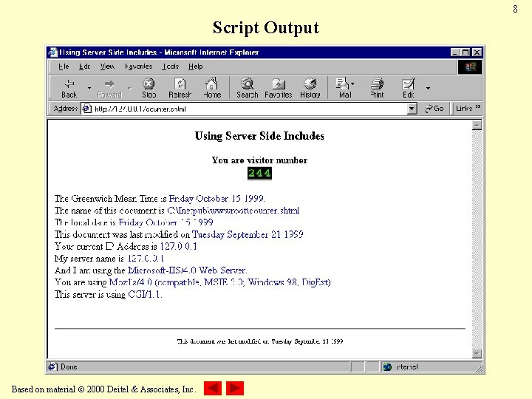Click the Internet Explorer title bar icon
This screenshot has width=532, height=399.
coord(53,52)
